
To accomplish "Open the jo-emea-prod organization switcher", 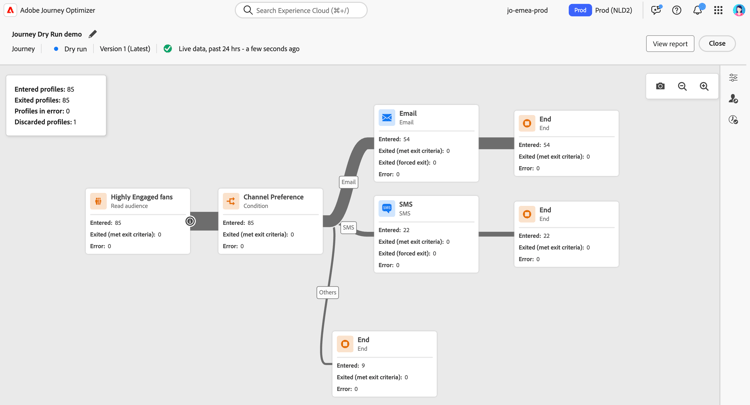I will pos(527,10).
